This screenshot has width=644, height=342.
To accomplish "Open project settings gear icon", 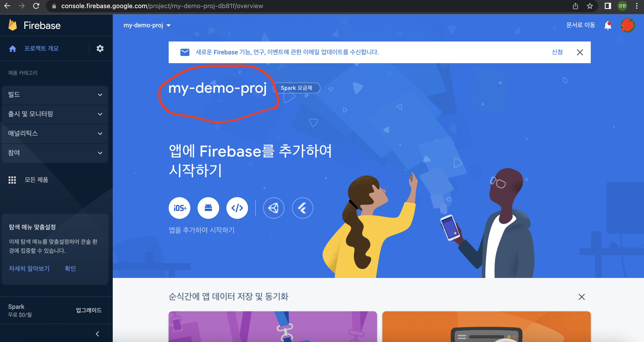I will coord(100,49).
